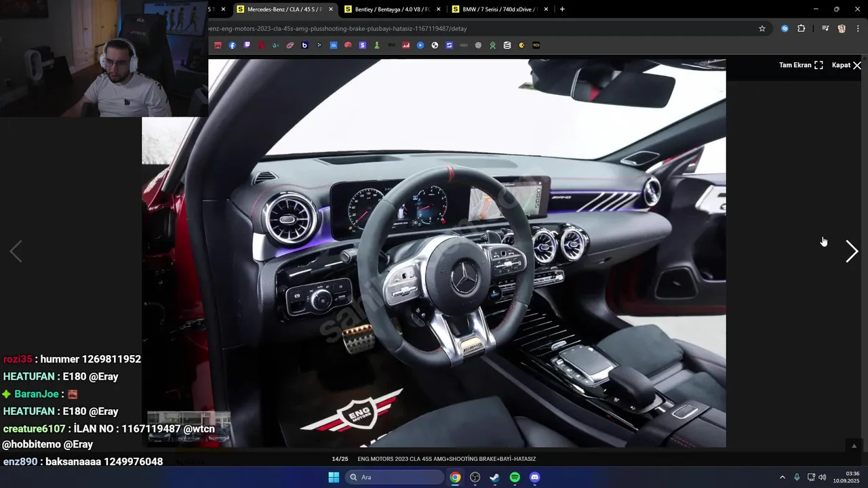Open the TCG bookmark
The height and width of the screenshot is (488, 868).
536,45
